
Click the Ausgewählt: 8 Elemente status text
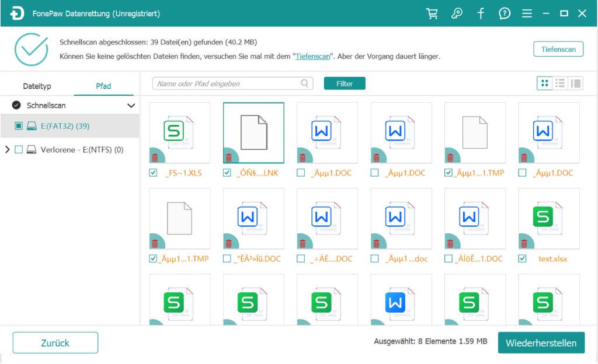pos(430,341)
